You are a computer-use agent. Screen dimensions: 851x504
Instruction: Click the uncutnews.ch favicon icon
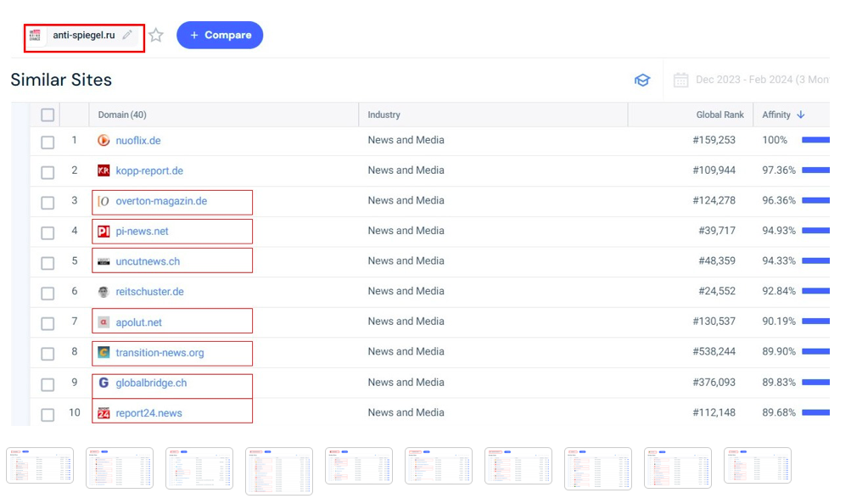click(x=104, y=261)
